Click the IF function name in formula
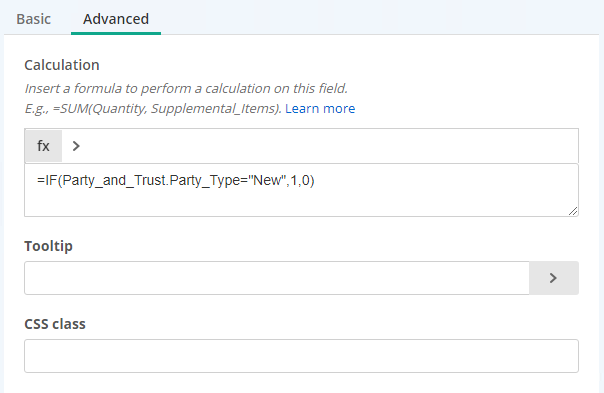This screenshot has height=393, width=604. pos(51,180)
